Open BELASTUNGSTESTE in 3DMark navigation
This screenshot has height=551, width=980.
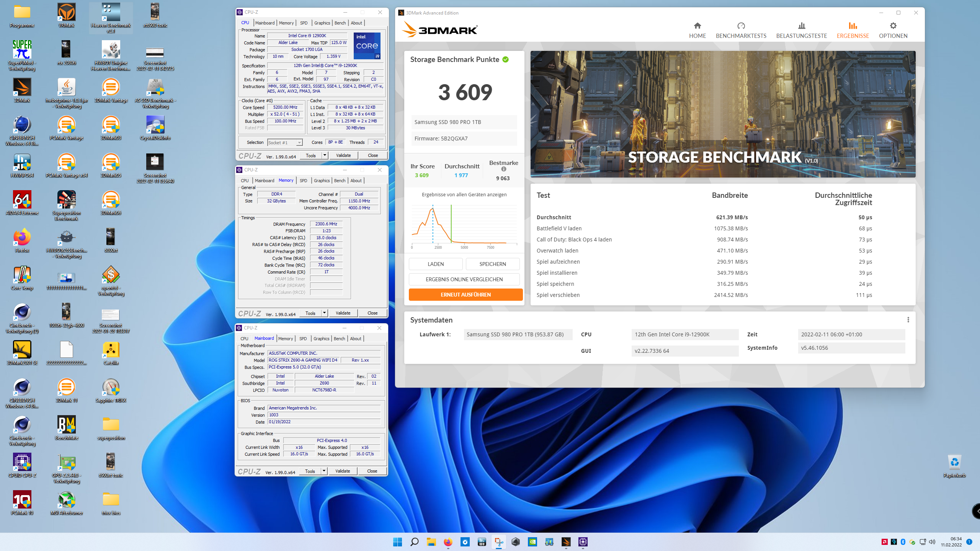(x=801, y=30)
